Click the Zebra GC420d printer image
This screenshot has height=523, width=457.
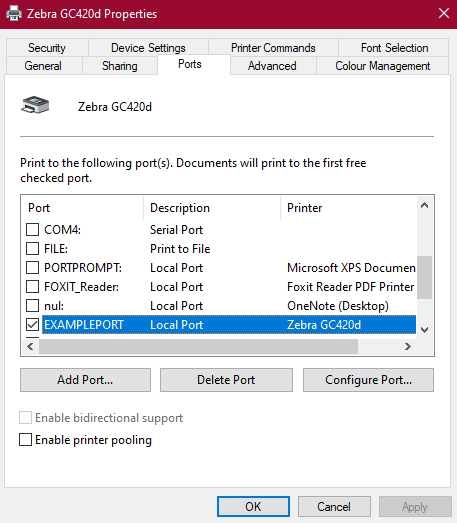click(x=35, y=105)
